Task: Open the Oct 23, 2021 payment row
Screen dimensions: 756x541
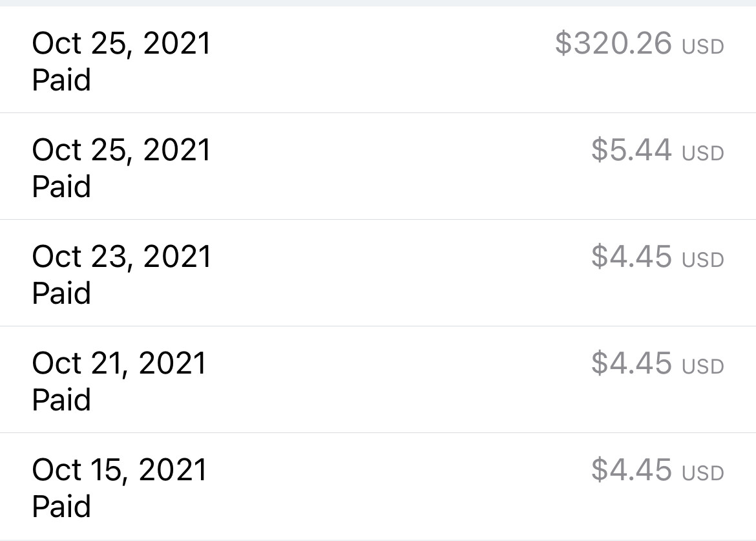Action: (378, 273)
